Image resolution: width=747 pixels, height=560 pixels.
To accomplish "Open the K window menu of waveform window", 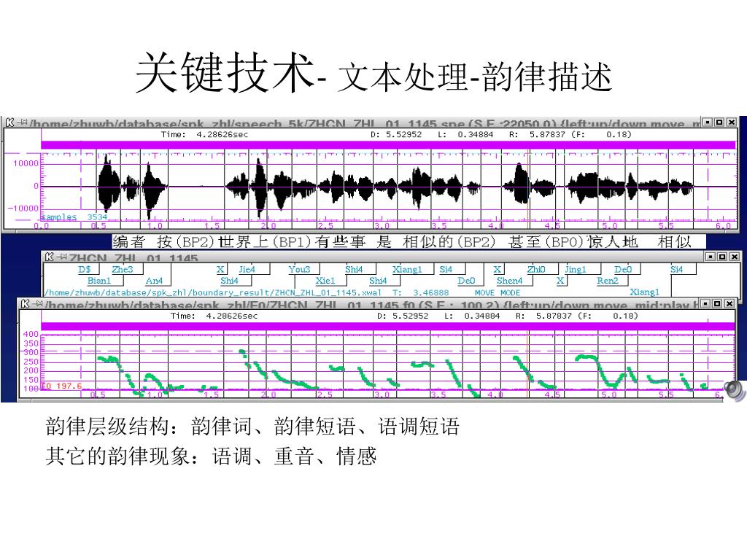I will [9, 122].
